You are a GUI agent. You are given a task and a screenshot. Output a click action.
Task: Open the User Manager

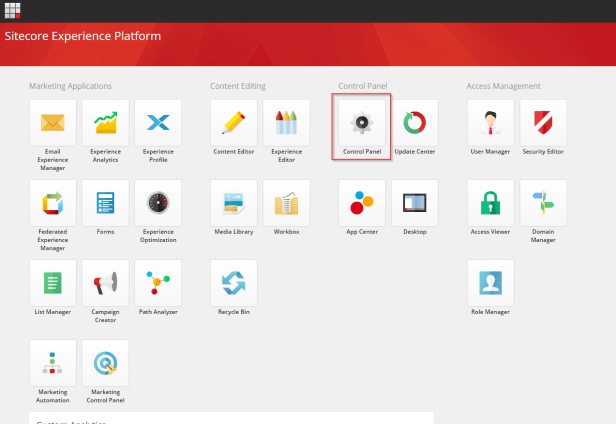tap(490, 123)
